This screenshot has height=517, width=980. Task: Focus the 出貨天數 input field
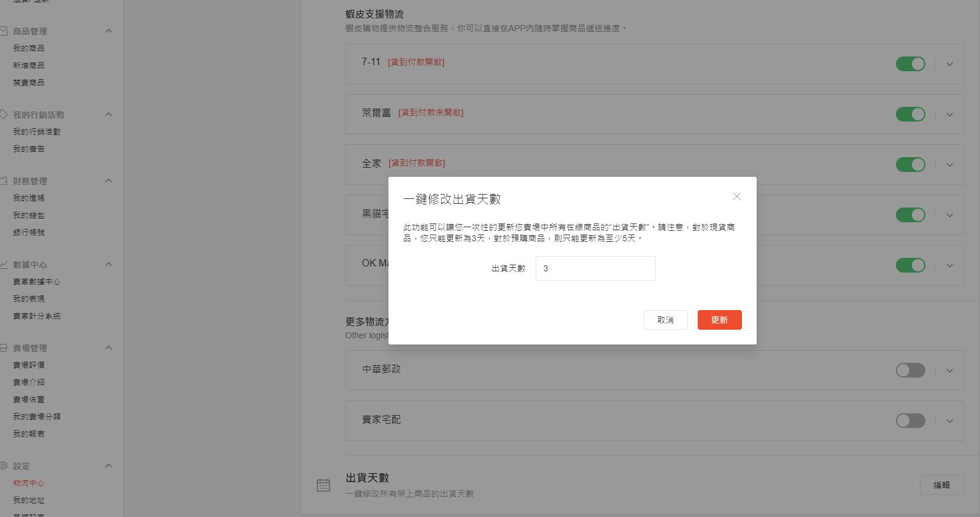coord(595,268)
